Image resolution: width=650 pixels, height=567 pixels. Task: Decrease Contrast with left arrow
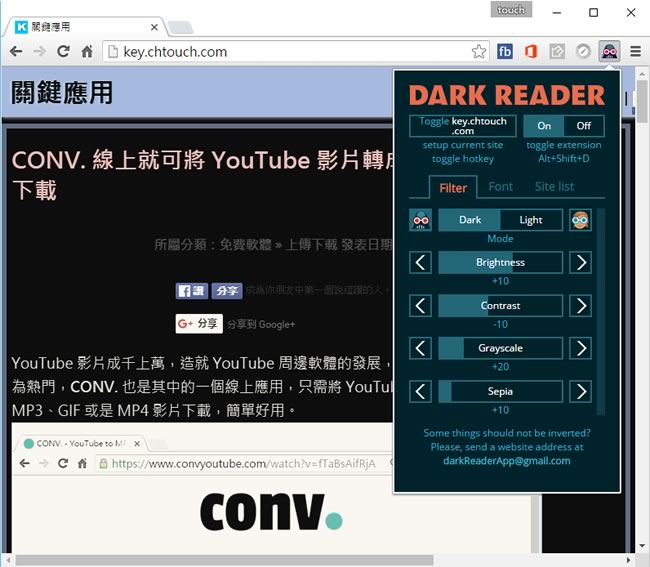click(421, 306)
